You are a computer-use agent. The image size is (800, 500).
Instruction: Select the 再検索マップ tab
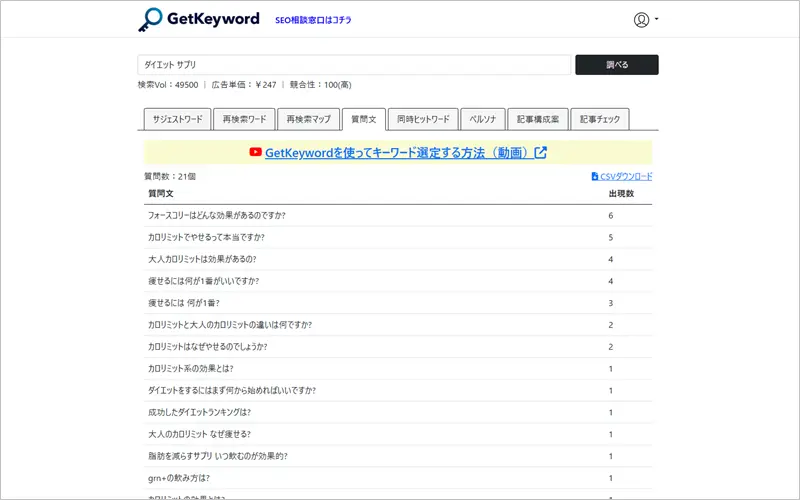click(x=308, y=119)
